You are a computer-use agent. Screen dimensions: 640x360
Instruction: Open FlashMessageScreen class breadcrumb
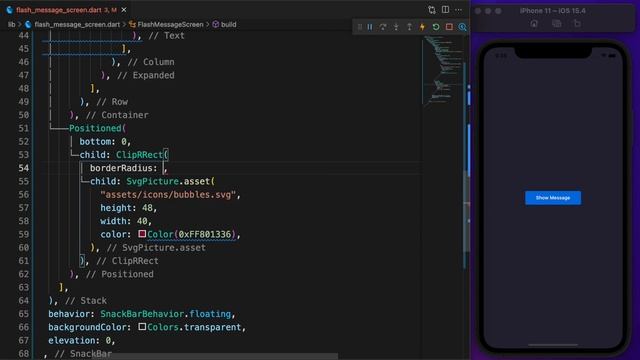tap(170, 24)
